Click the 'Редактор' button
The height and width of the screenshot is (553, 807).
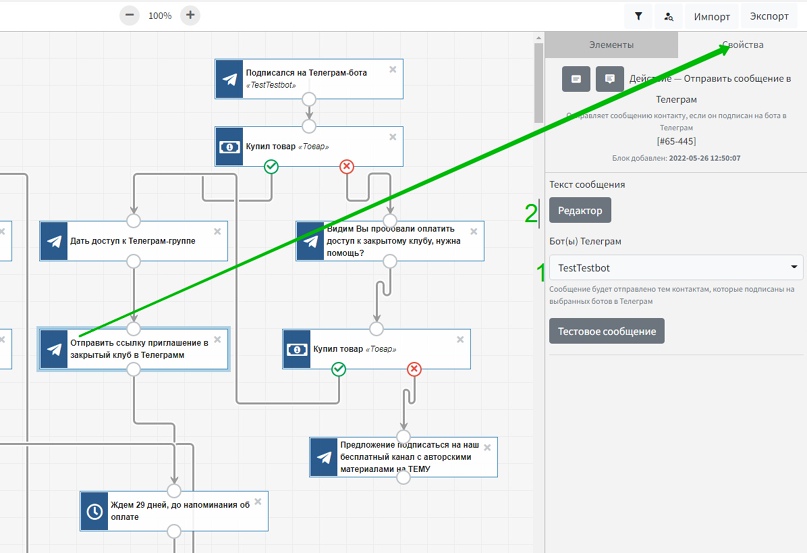(x=580, y=210)
